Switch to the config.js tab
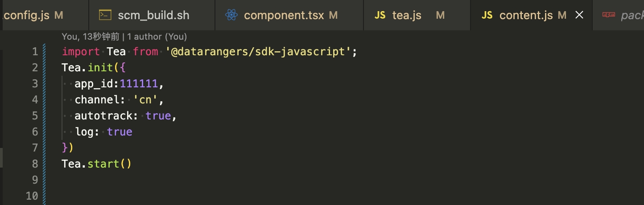The width and height of the screenshot is (644, 205). click(x=32, y=15)
